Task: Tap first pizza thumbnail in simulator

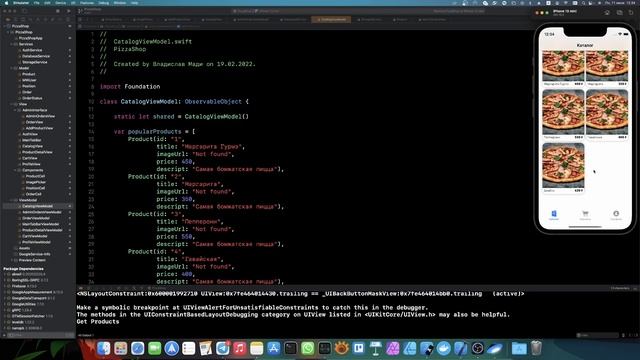Action: click(x=563, y=65)
